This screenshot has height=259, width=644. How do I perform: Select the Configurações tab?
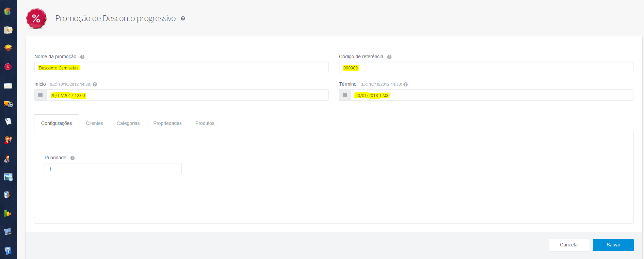click(57, 123)
